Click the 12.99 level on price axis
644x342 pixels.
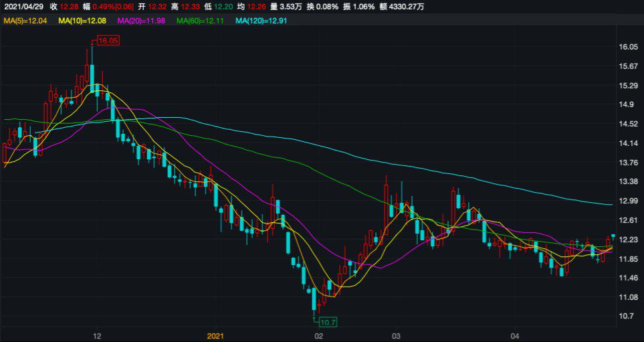627,201
